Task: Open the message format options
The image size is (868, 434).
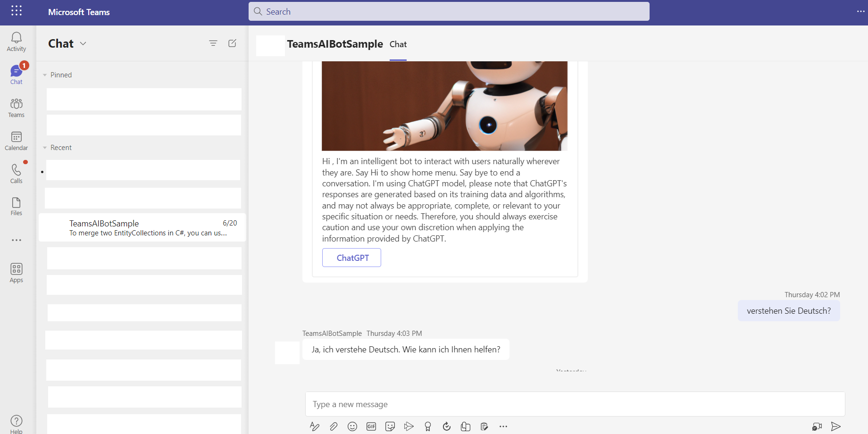Action: click(x=315, y=426)
